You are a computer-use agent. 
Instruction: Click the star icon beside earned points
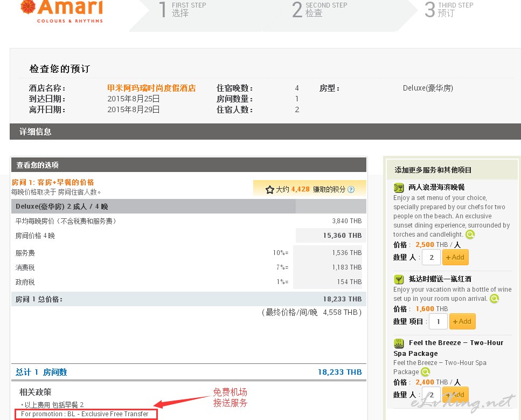[269, 190]
